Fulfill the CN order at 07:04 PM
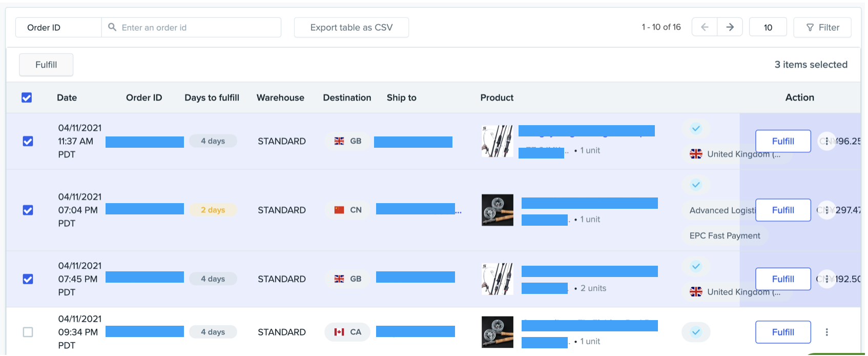Viewport: 868px width, 356px height. [x=782, y=210]
